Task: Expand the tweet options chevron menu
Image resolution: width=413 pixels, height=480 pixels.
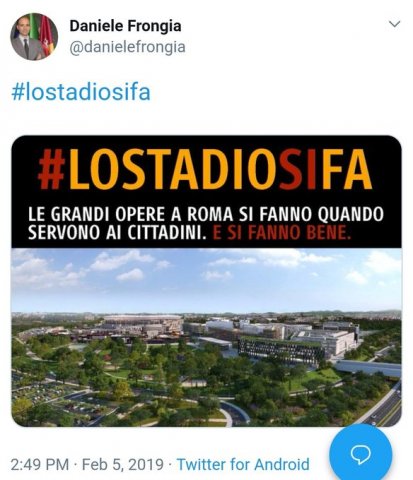Action: pos(395,24)
